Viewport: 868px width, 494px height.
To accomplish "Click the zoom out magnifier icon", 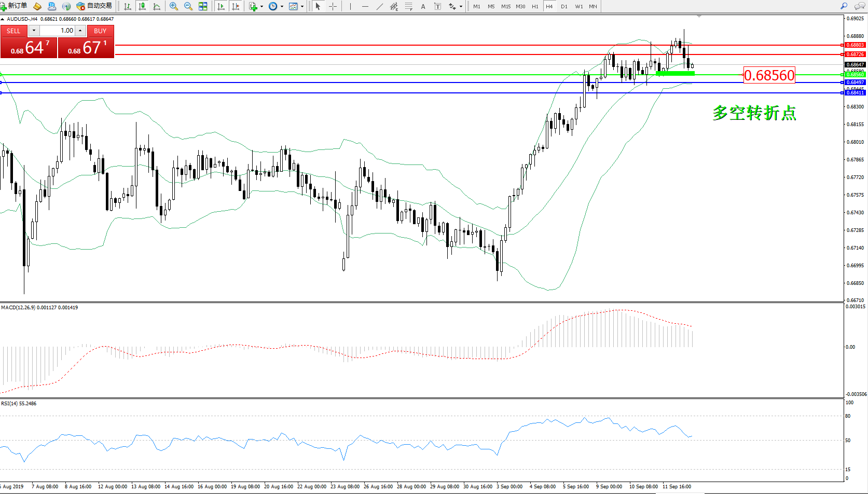I will pyautogui.click(x=188, y=6).
